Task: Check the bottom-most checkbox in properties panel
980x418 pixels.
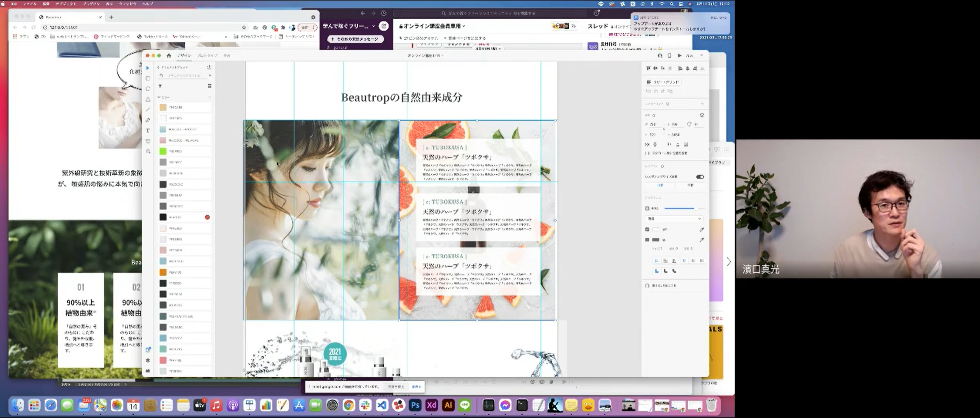Action: coord(647,285)
